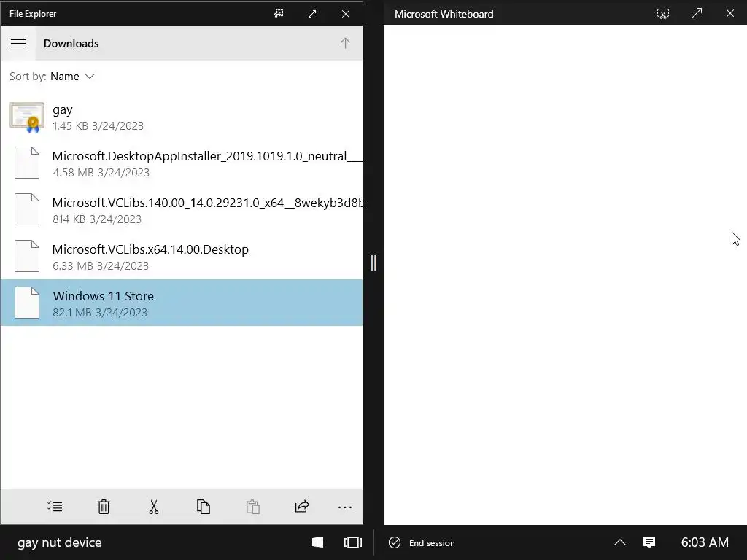Copy the selected file

coord(204,507)
